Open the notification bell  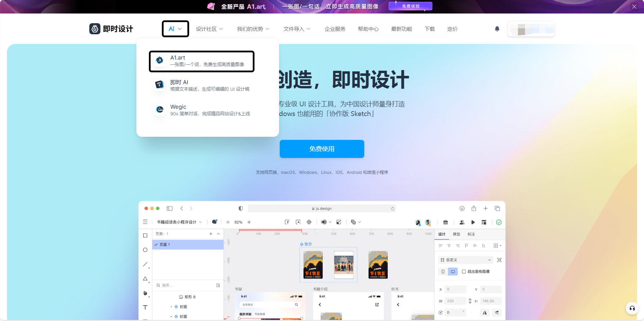click(497, 29)
